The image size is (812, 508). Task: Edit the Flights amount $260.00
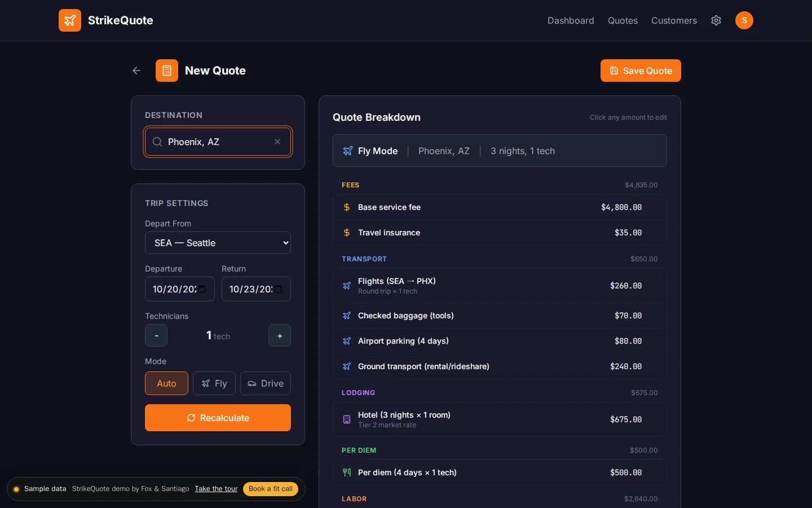tap(626, 286)
